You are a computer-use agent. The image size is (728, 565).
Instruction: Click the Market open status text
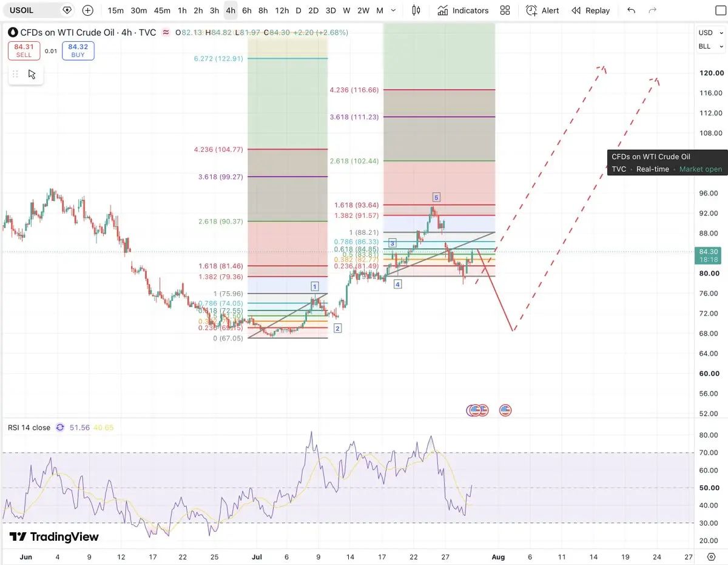point(701,169)
